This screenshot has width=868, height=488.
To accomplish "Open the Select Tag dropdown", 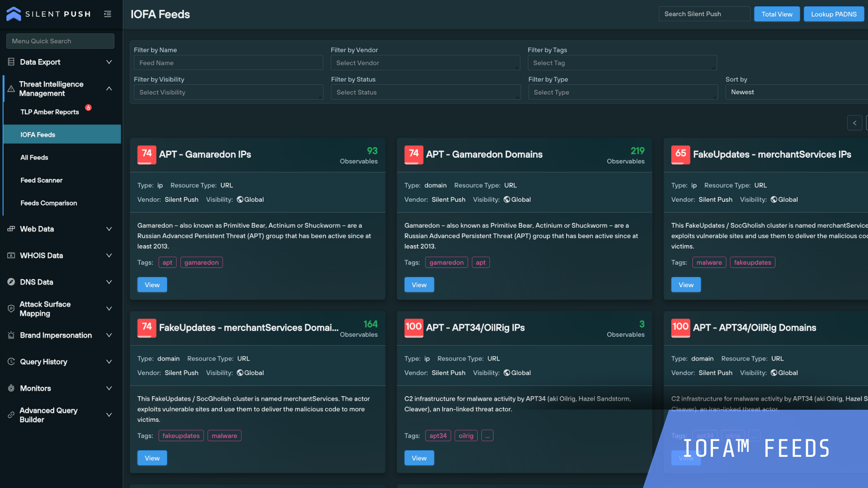I will pos(622,63).
